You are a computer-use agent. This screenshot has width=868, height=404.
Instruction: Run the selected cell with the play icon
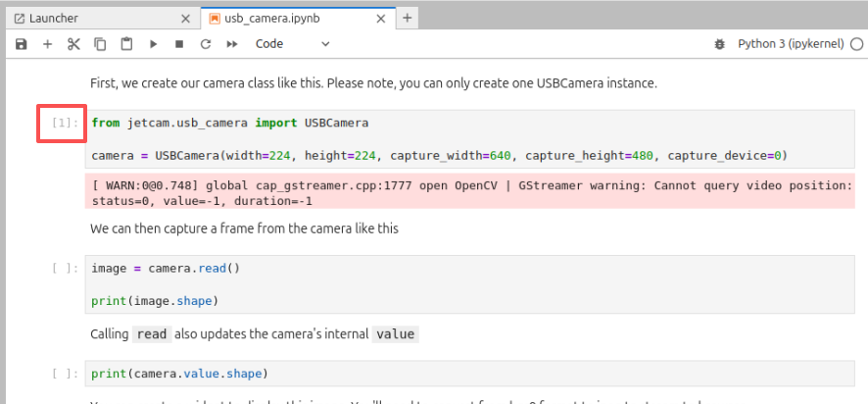click(x=154, y=44)
